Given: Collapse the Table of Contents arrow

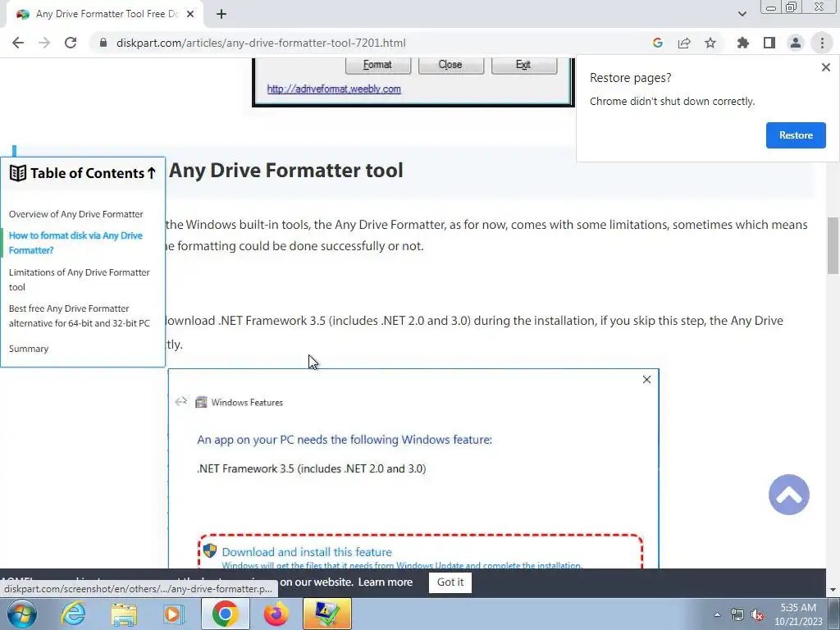Looking at the screenshot, I should (x=152, y=173).
